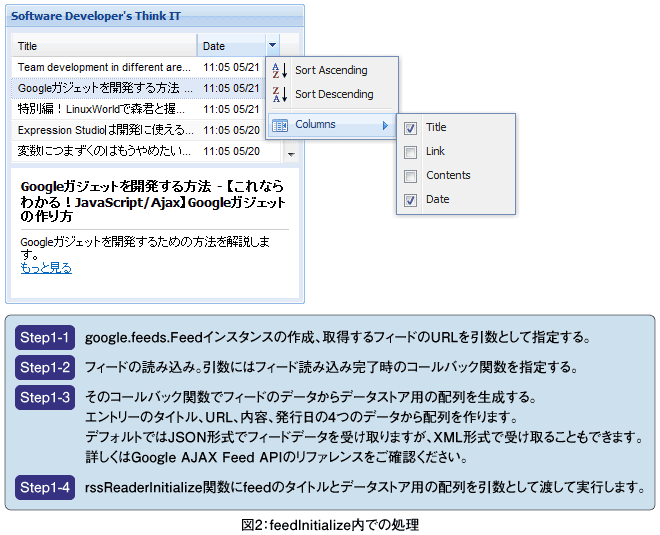
Task: Choose Sort Descending from the menu
Action: tap(332, 94)
